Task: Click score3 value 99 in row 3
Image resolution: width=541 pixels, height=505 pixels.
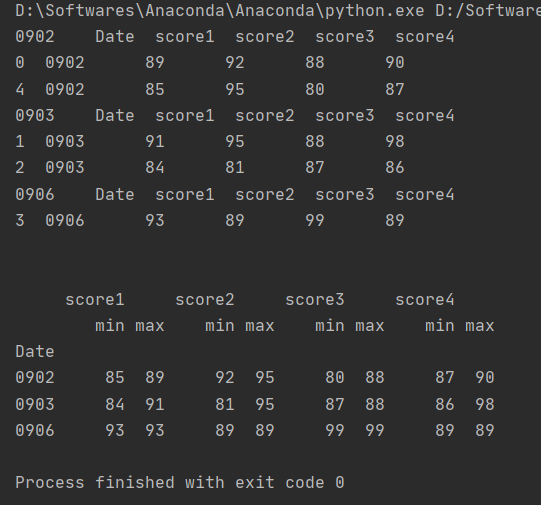Action: coord(315,221)
